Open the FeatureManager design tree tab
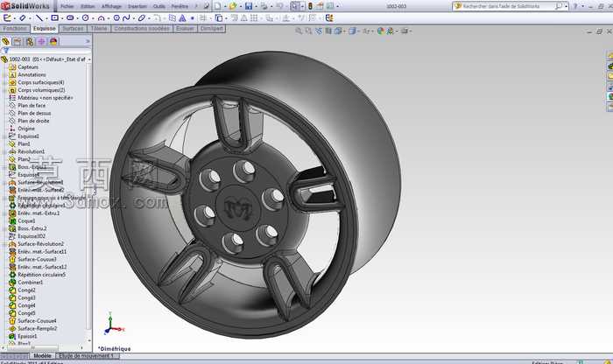This screenshot has width=613, height=364. tap(5, 41)
